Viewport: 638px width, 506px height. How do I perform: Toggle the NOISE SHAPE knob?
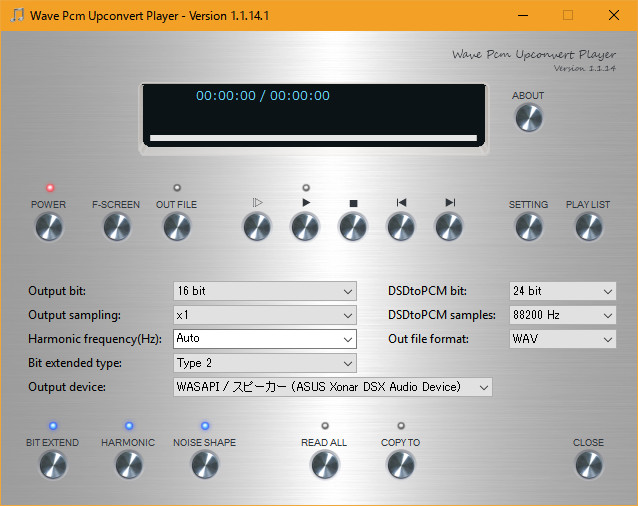tap(204, 465)
